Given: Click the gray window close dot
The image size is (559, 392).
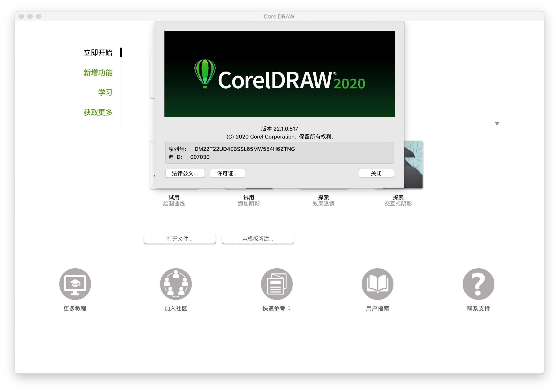Looking at the screenshot, I should (x=21, y=16).
